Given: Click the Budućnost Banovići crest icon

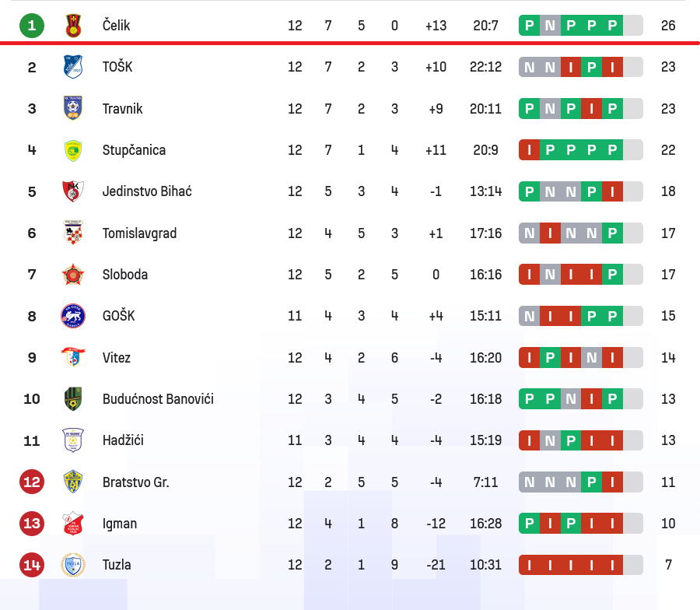Looking at the screenshot, I should pyautogui.click(x=73, y=399).
